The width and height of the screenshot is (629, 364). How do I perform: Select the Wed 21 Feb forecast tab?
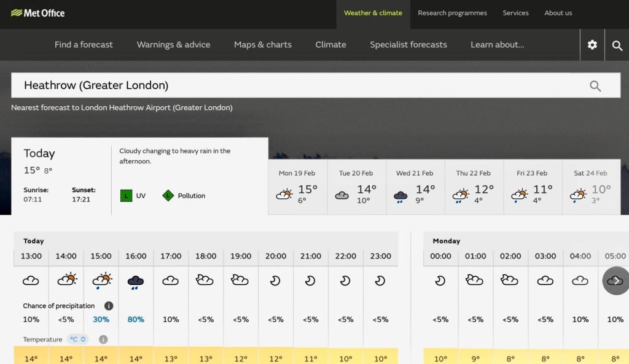pos(415,187)
